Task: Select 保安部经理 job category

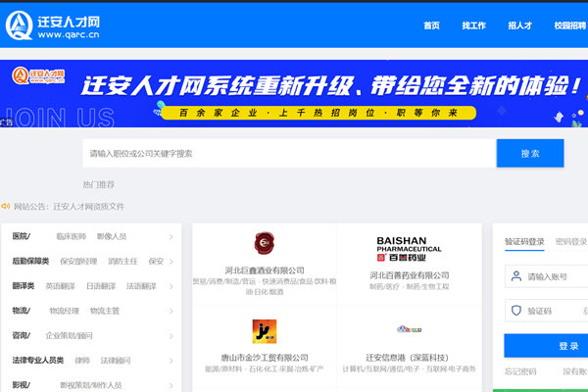Action: click(x=78, y=261)
